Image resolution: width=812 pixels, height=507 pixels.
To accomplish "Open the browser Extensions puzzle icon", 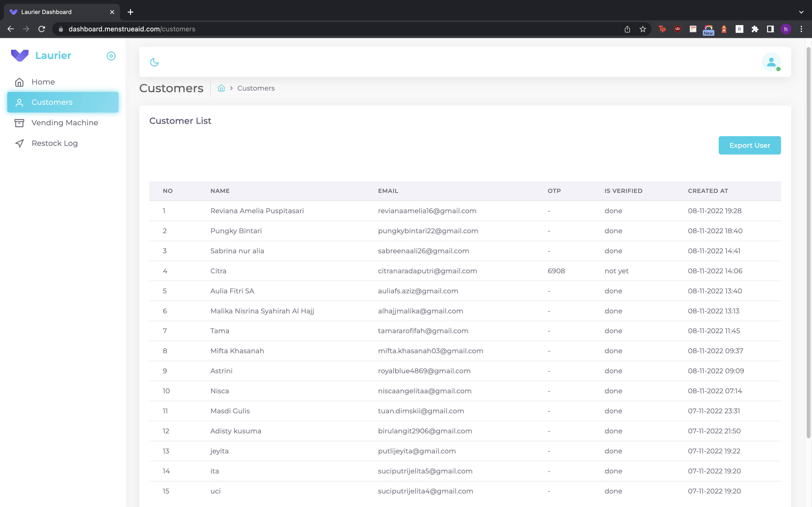I will pyautogui.click(x=755, y=29).
